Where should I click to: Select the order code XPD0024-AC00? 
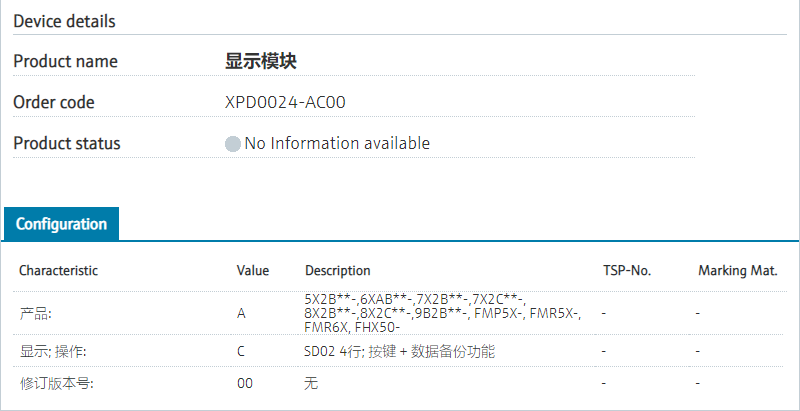tap(286, 102)
